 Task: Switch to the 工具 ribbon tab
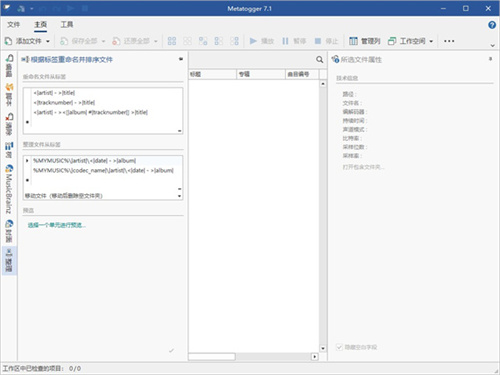[x=67, y=24]
